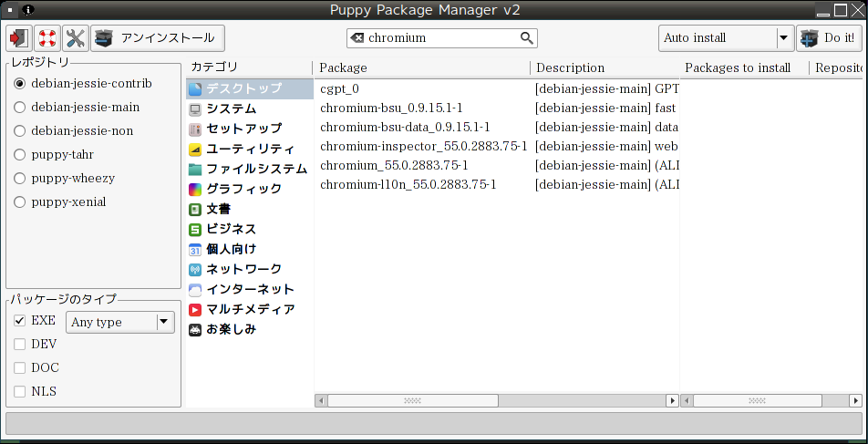Click the magnifier search icon
This screenshot has height=444, width=868.
click(526, 37)
